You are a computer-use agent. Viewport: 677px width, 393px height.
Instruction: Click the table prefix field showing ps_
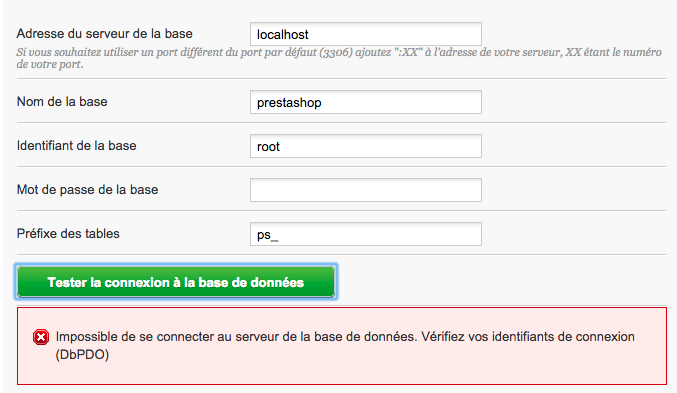coord(366,234)
